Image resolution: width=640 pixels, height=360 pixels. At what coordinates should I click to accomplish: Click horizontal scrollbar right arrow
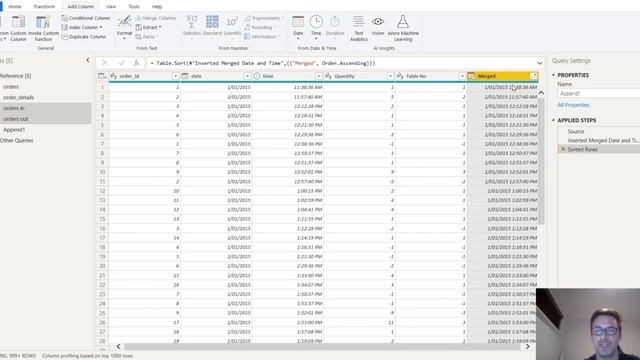tap(527, 347)
